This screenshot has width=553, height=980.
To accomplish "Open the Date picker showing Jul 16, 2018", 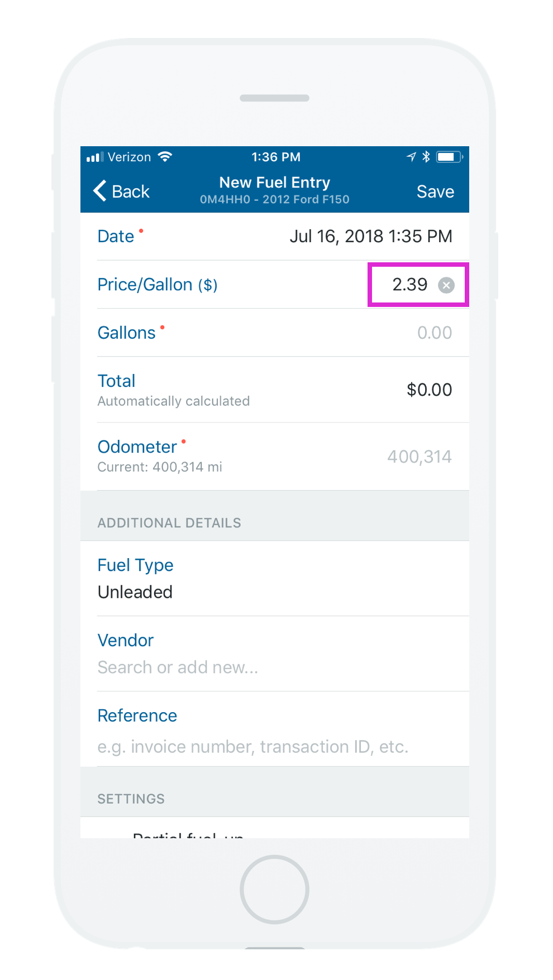I will 370,236.
